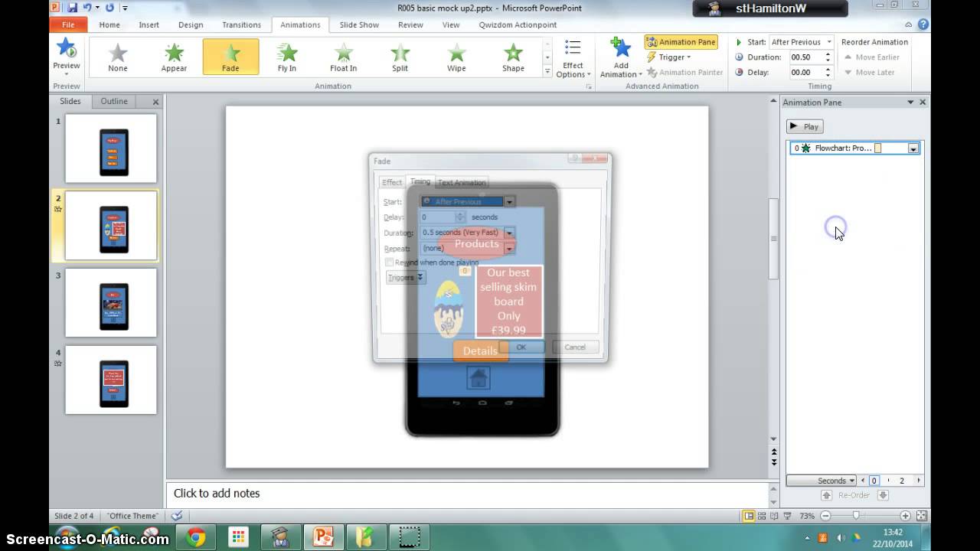Open the Seconds zoom dropdown
This screenshot has height=551, width=980.
point(822,481)
